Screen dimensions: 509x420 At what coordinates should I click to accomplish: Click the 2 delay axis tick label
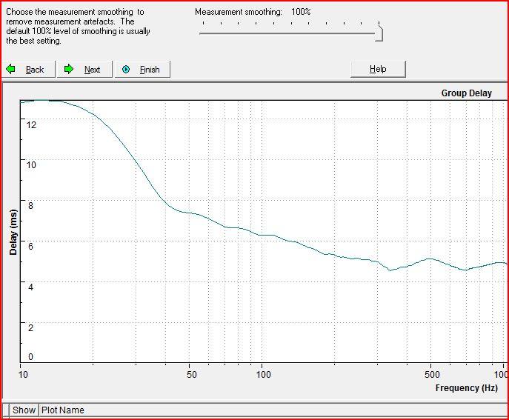30,327
